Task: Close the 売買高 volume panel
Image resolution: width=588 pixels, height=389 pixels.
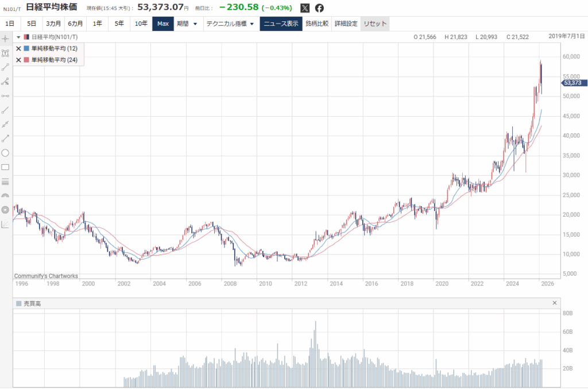Action: point(554,303)
